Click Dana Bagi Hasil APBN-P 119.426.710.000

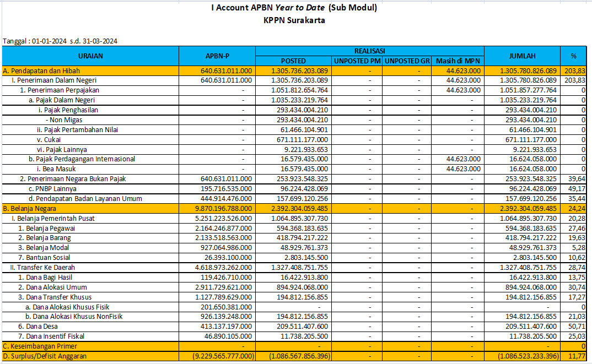(226, 277)
